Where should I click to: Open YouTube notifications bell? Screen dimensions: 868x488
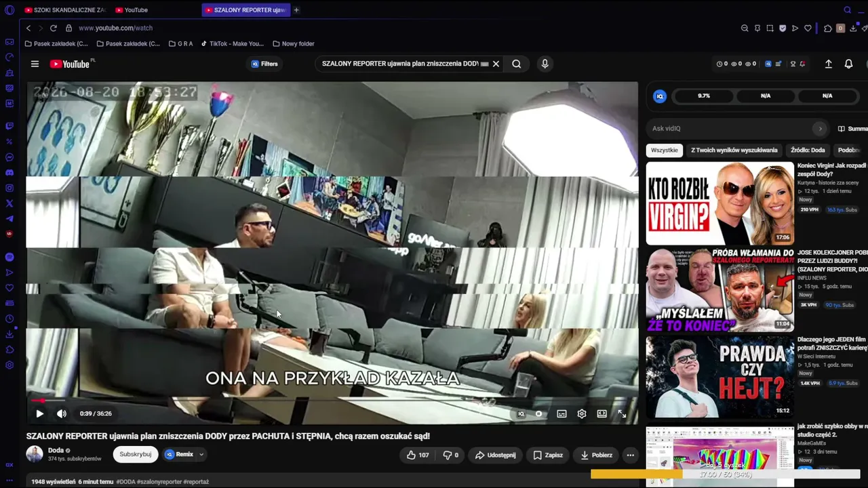coord(848,64)
